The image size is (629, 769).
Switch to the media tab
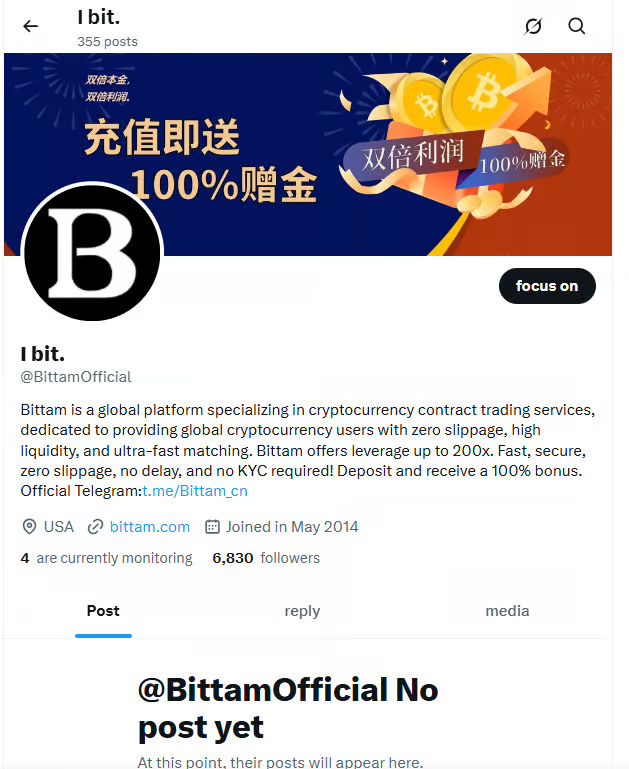coord(507,611)
